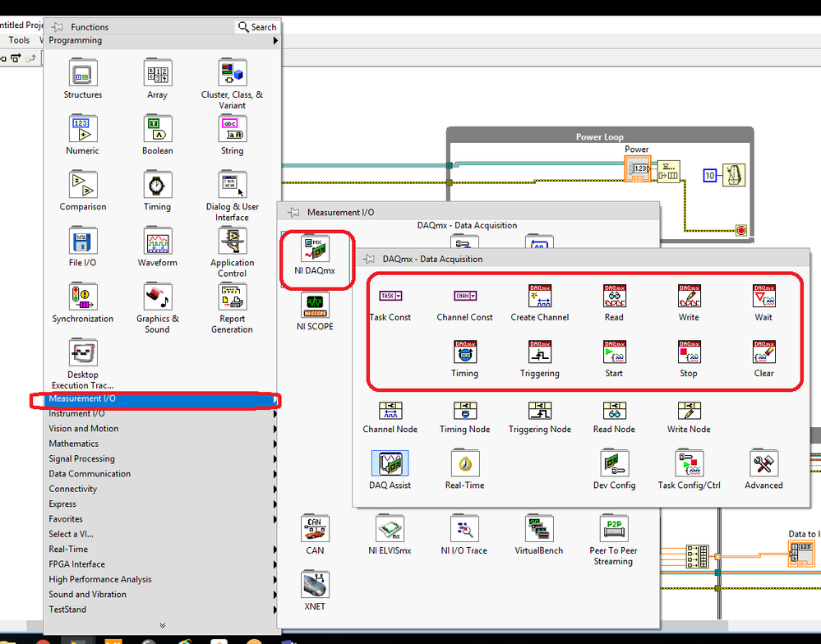
Task: Search the Functions palette
Action: click(x=257, y=26)
